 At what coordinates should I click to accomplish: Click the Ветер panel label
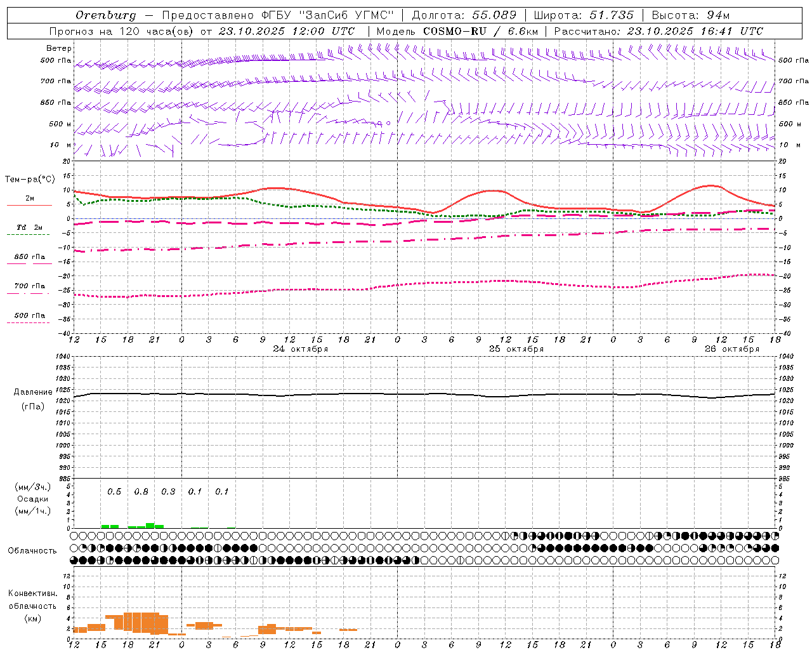click(x=59, y=48)
